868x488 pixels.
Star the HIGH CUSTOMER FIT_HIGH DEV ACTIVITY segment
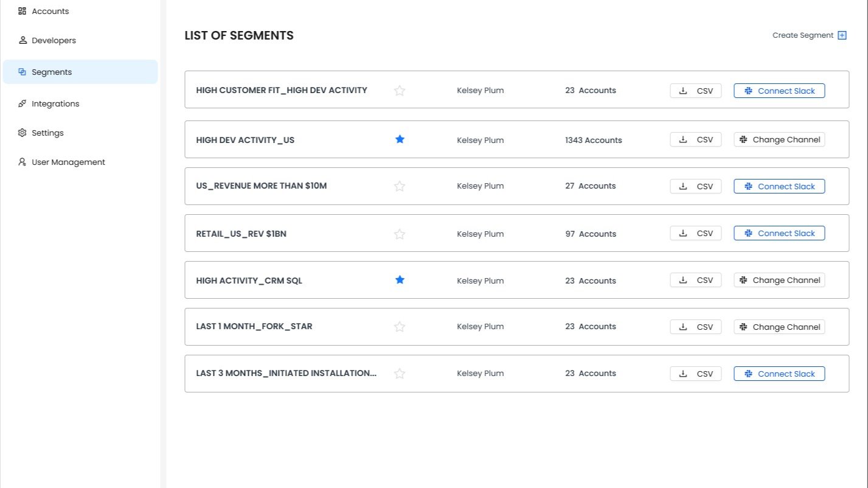point(400,91)
